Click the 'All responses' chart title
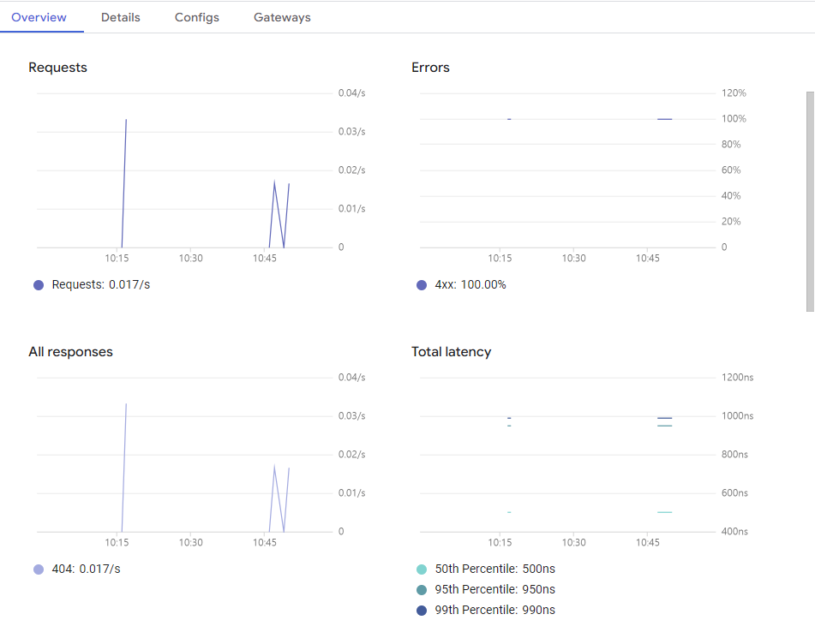 tap(70, 352)
